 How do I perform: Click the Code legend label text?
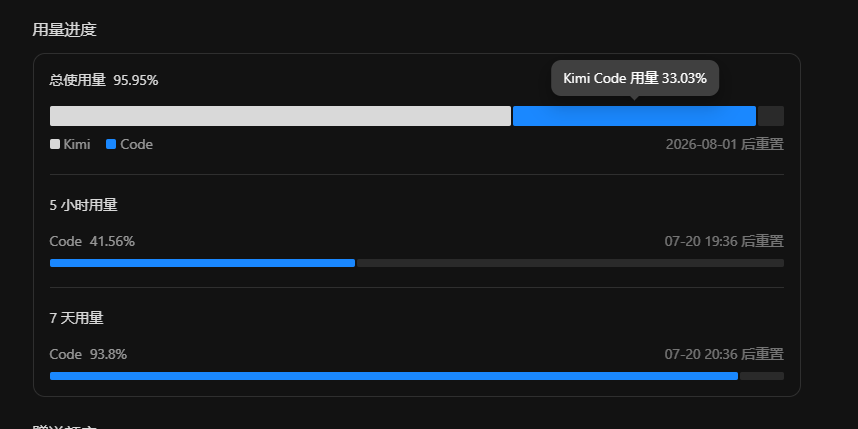click(x=136, y=144)
